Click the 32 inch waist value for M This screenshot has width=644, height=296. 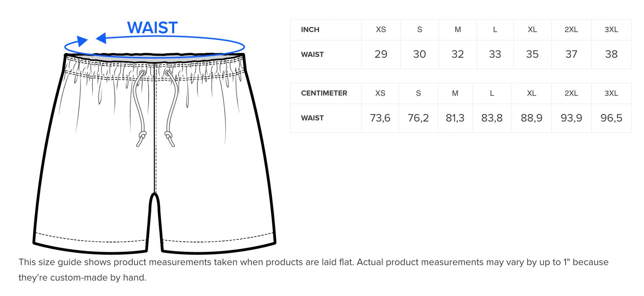(458, 54)
